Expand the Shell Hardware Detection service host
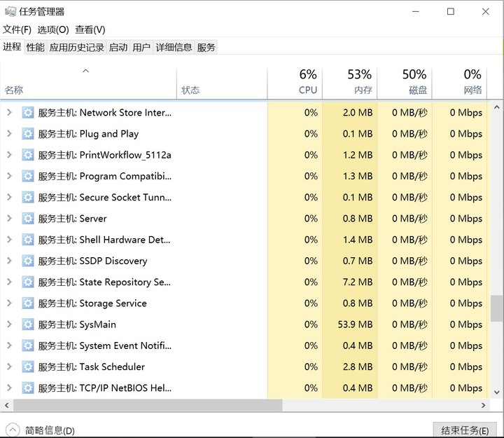Image resolution: width=504 pixels, height=438 pixels. coord(9,240)
